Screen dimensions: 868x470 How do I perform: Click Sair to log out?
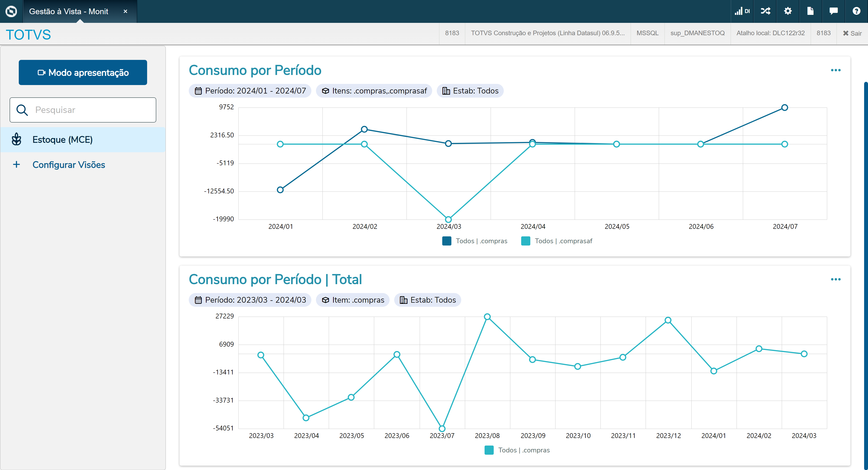852,33
